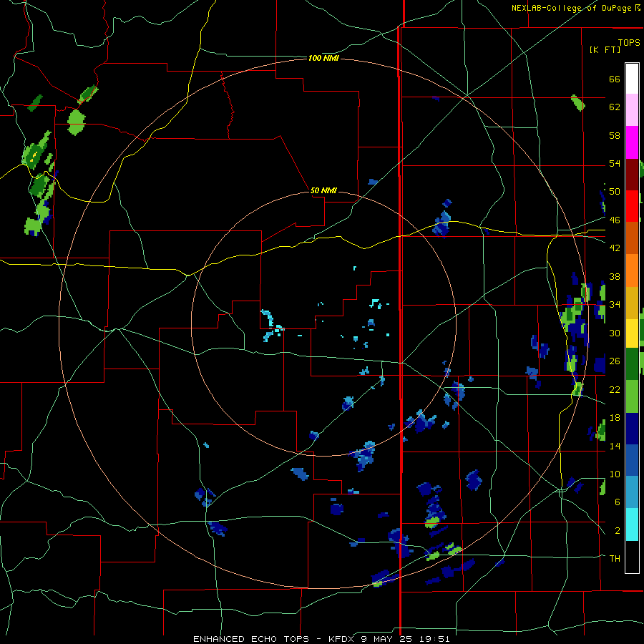Click the 66 legend value
644x644 pixels.
(x=615, y=79)
